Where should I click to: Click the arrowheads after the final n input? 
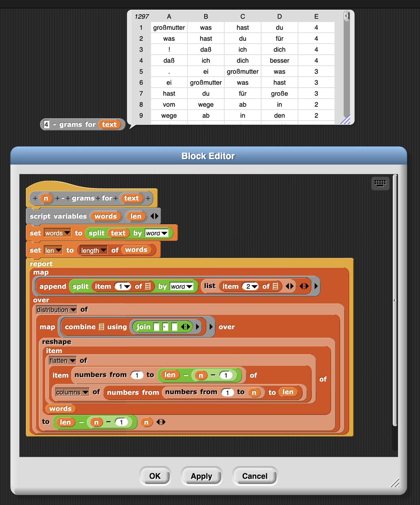tap(161, 421)
